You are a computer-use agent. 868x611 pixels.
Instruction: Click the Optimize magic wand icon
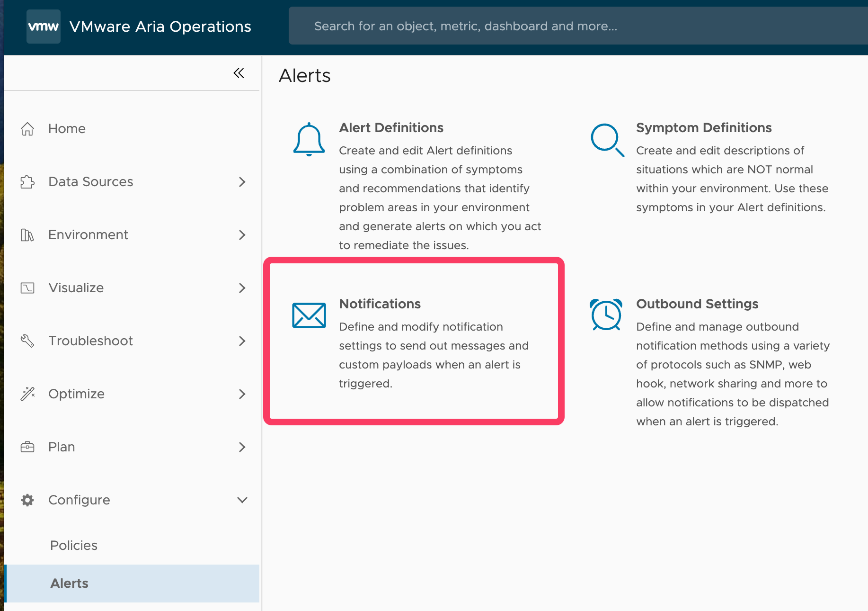tap(27, 394)
